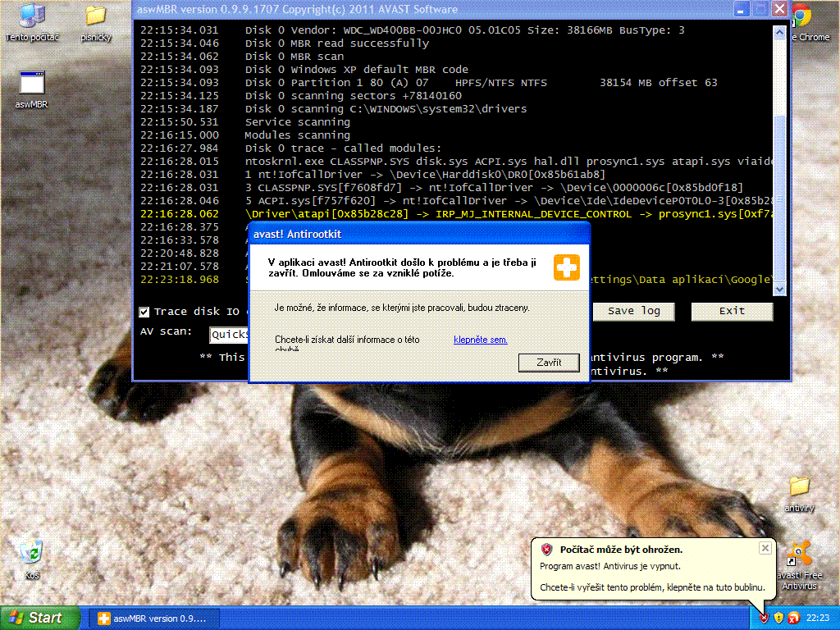Image resolution: width=840 pixels, height=630 pixels.
Task: Click the Exit button in aswMBR
Action: point(732,311)
